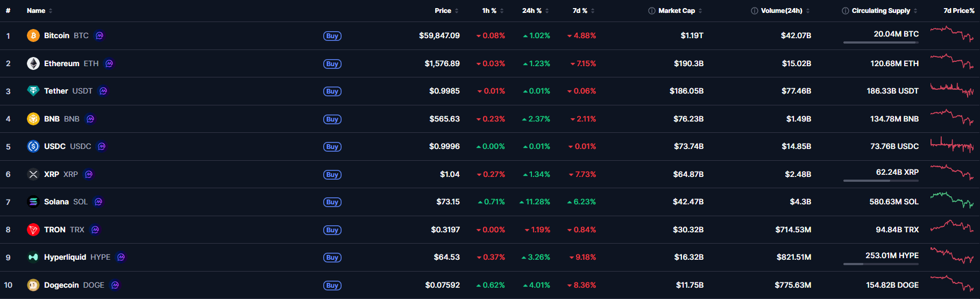
Task: Click the purple badge icon next to USDT
Action: pyautogui.click(x=103, y=91)
